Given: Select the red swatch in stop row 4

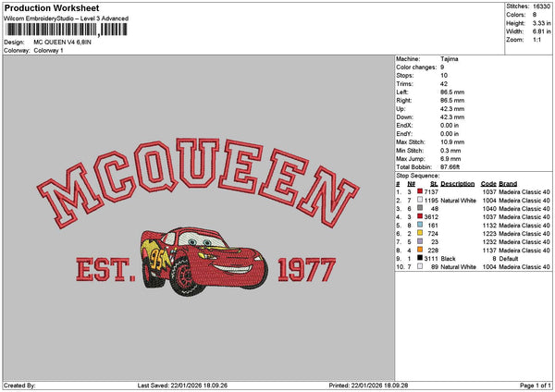Looking at the screenshot, I should 420,216.
